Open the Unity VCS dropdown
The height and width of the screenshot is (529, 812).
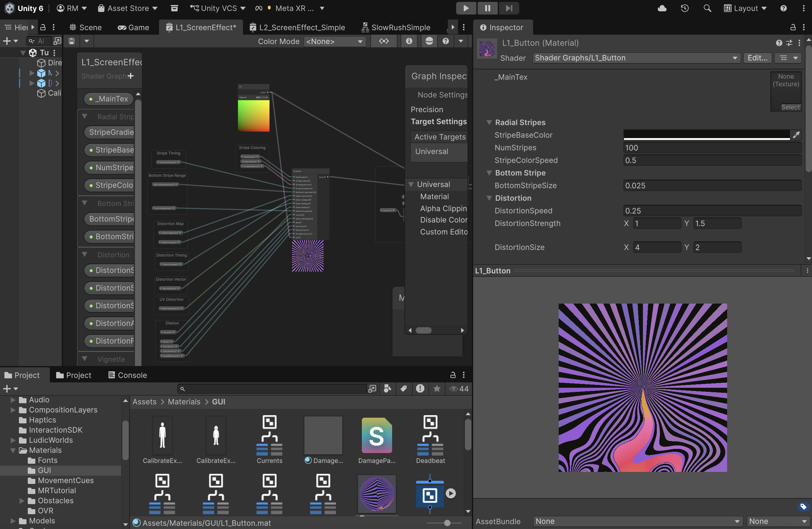pyautogui.click(x=218, y=8)
